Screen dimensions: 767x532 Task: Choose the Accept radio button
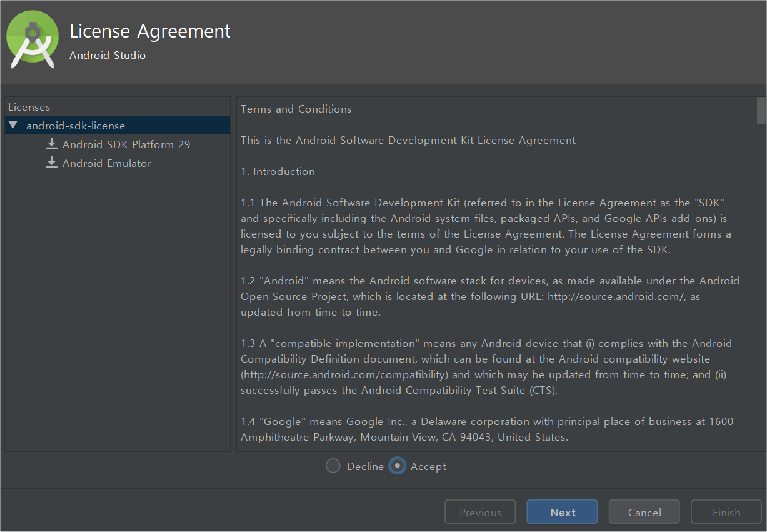coord(397,466)
